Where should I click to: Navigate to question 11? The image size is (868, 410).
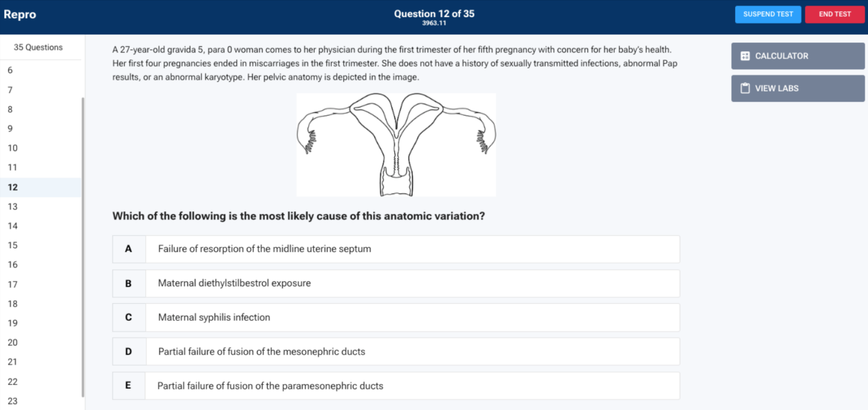click(x=12, y=168)
